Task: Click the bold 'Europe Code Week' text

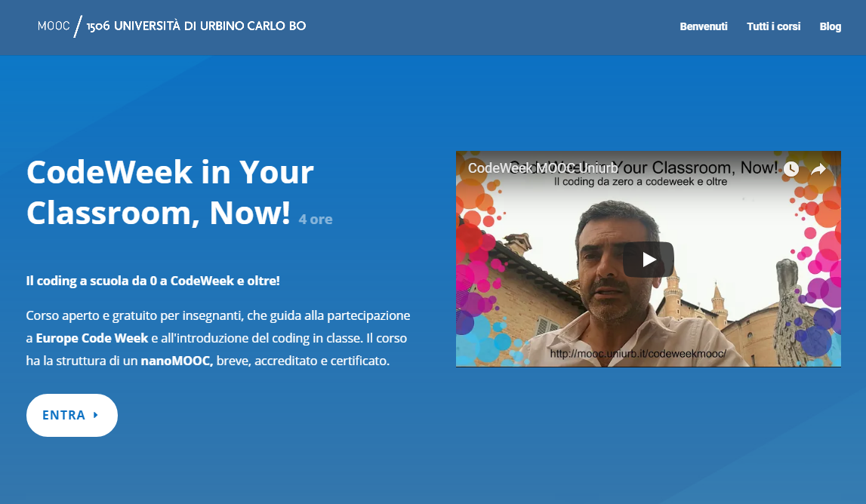Action: [91, 338]
